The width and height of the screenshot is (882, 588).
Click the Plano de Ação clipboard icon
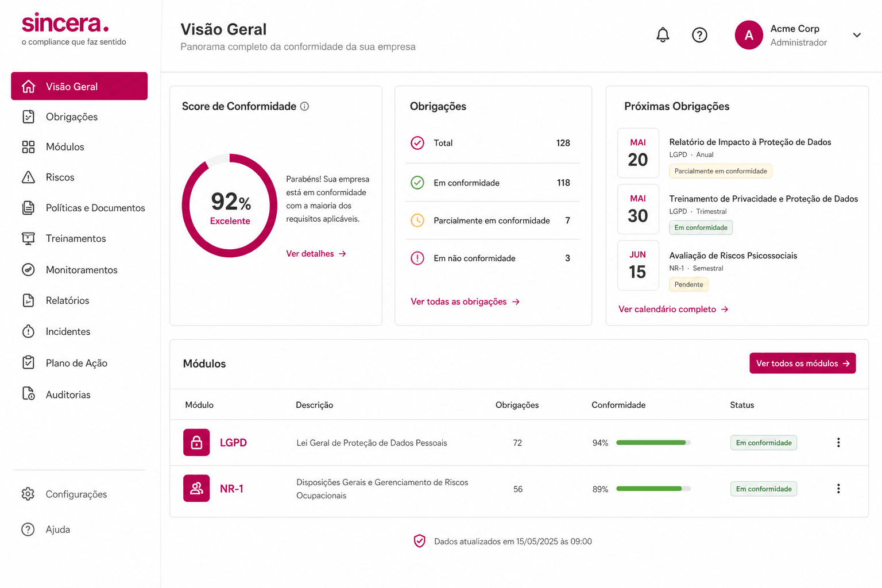click(28, 362)
